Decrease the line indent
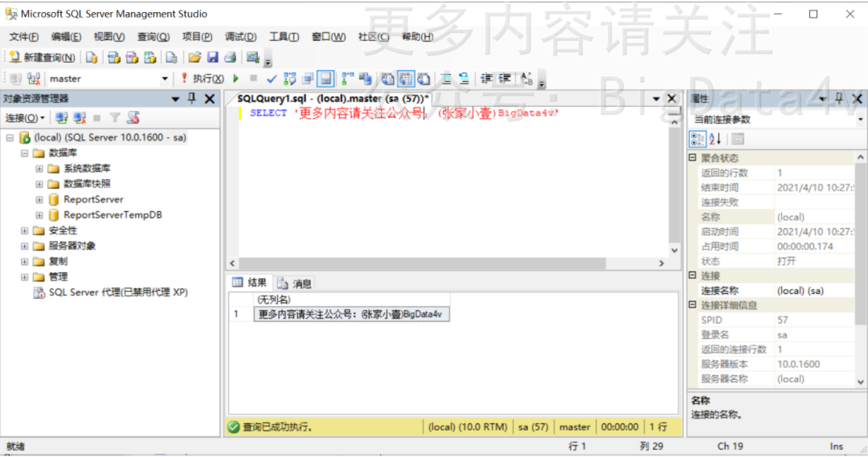868x457 pixels. pos(486,79)
